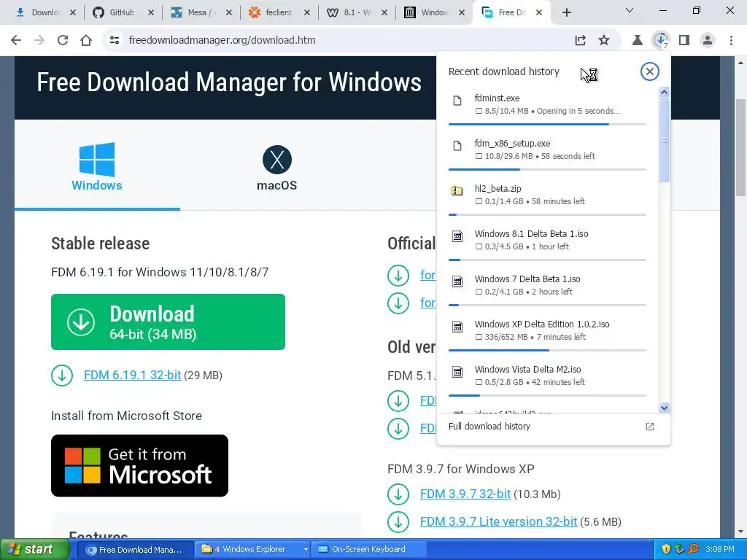This screenshot has height=560, width=747.
Task: Close the Recent download history popup
Action: coord(649,71)
